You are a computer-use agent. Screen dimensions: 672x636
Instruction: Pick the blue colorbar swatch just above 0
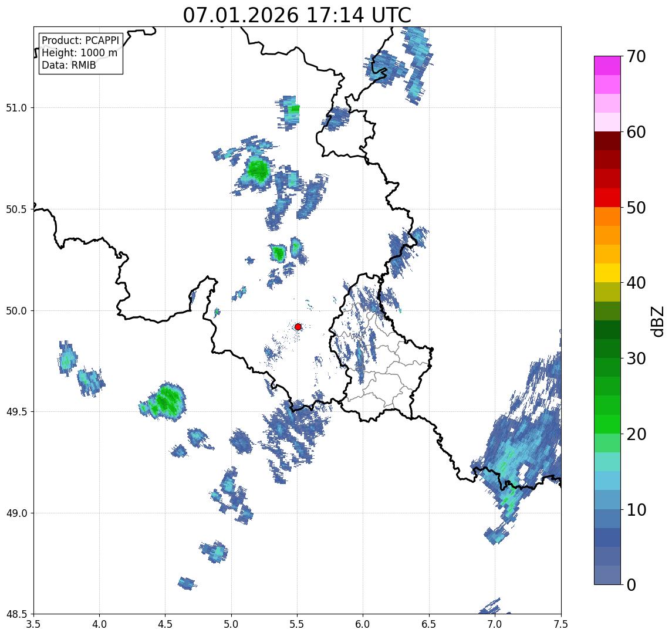tap(607, 575)
